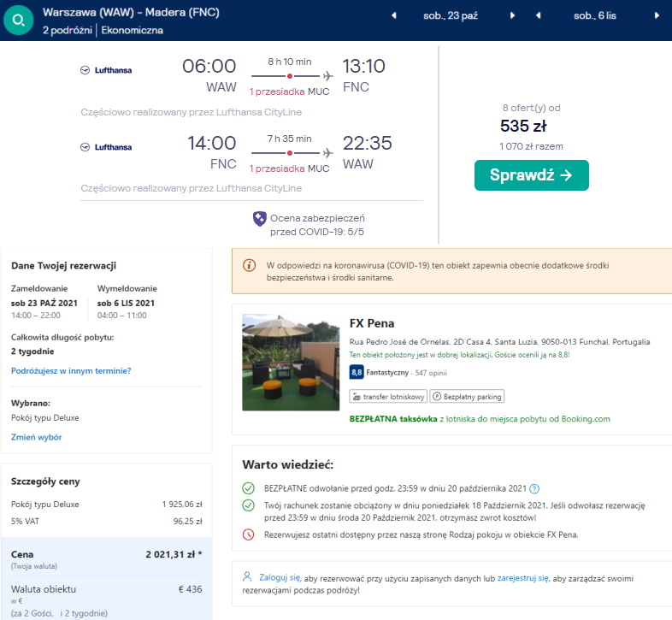Click green checkmark next to 'Twój rachunek zostanie obciążony'
Screen dimensions: 672x620
pyautogui.click(x=249, y=505)
